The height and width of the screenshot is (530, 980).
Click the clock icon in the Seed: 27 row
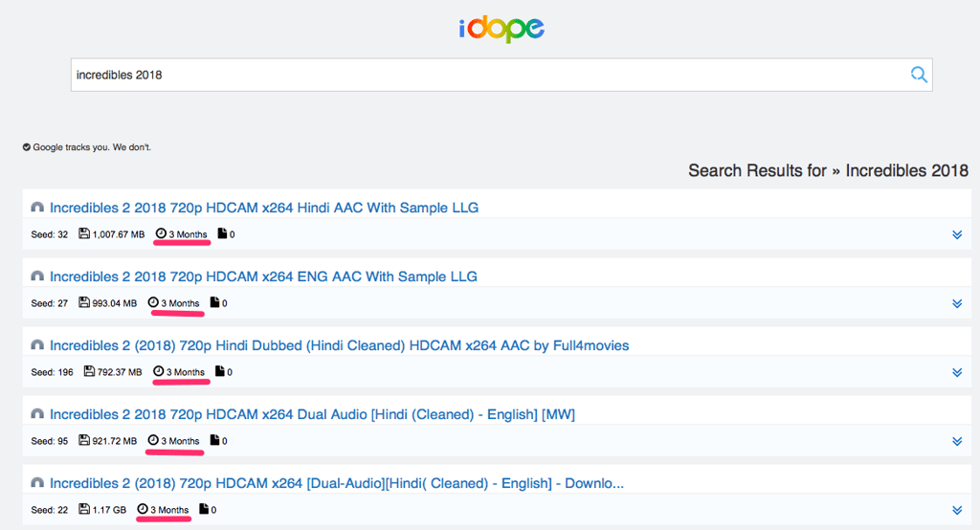[x=153, y=302]
